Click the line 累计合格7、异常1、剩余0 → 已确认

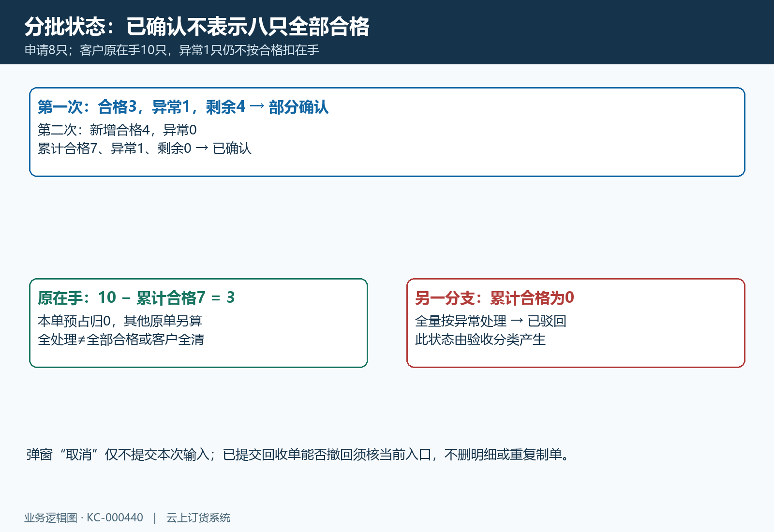[145, 148]
